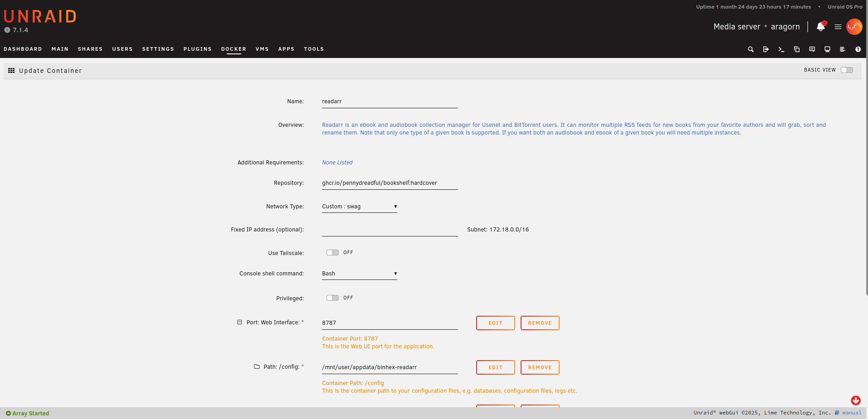Click the orange Unraid account avatar
This screenshot has width=868, height=419.
[854, 27]
